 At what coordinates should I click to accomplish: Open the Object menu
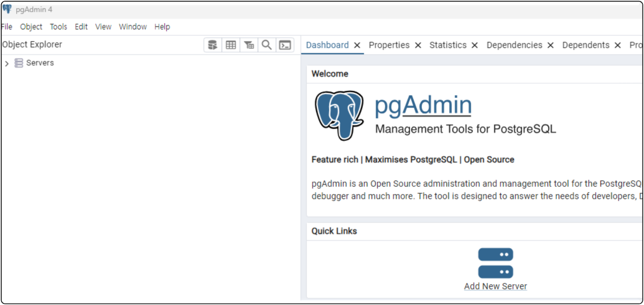click(x=31, y=27)
